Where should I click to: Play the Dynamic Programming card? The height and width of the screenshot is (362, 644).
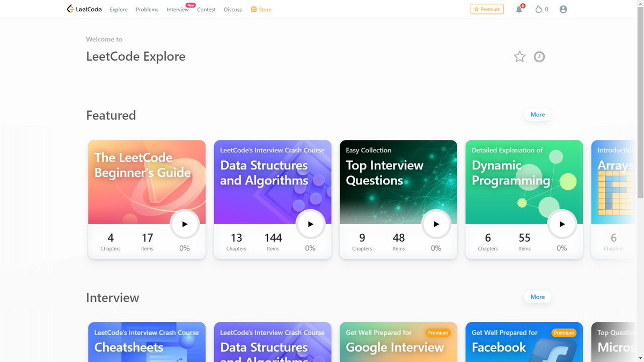pyautogui.click(x=562, y=224)
